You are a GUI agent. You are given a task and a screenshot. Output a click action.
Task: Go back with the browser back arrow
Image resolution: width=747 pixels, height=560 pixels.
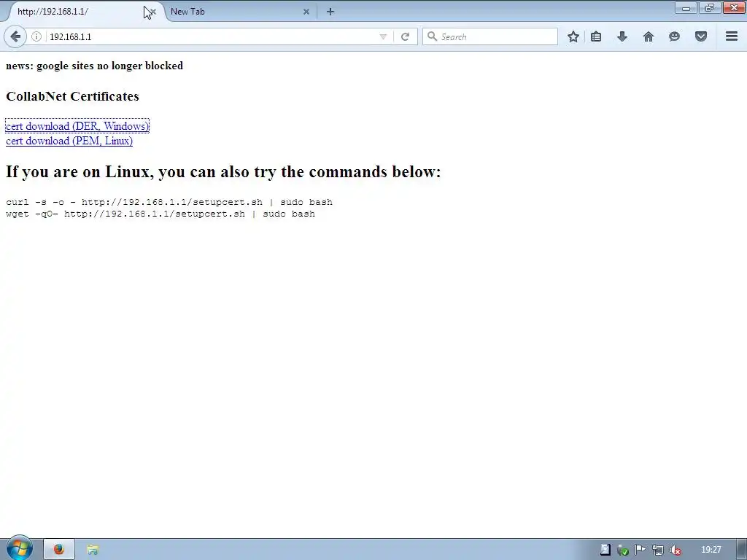(15, 36)
